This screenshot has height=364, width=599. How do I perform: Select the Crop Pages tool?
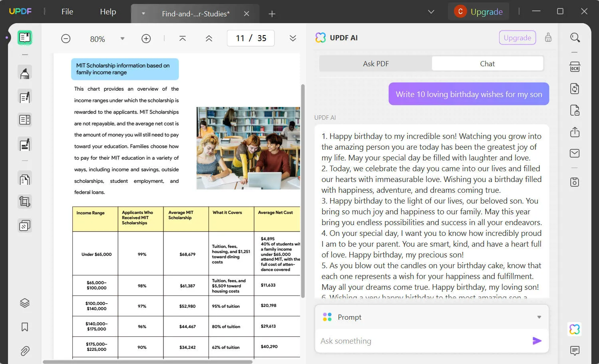[25, 202]
